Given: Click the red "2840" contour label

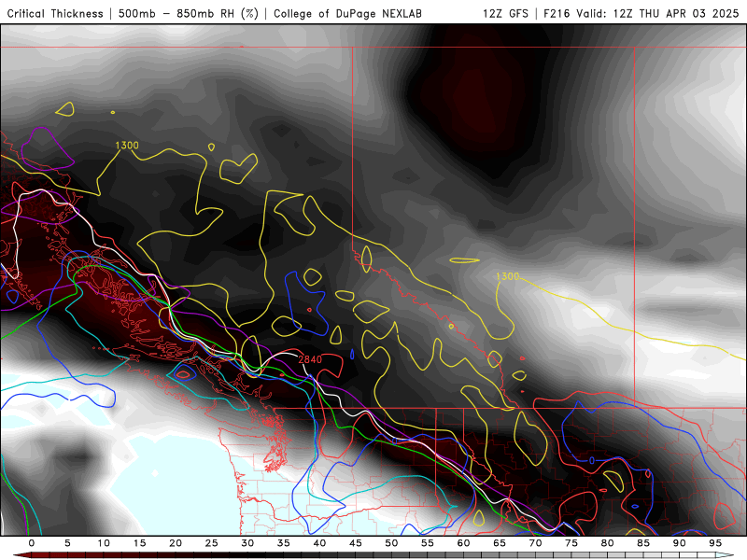Looking at the screenshot, I should point(310,359).
